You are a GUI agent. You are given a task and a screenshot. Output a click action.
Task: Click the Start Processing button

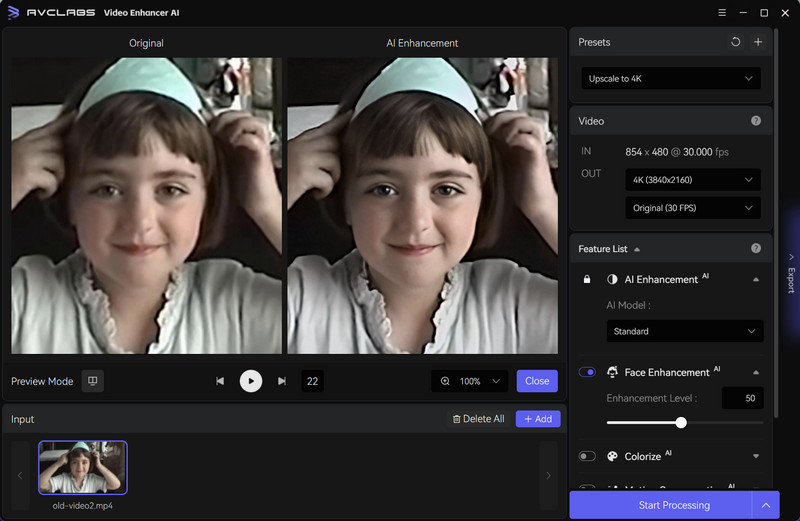click(661, 505)
